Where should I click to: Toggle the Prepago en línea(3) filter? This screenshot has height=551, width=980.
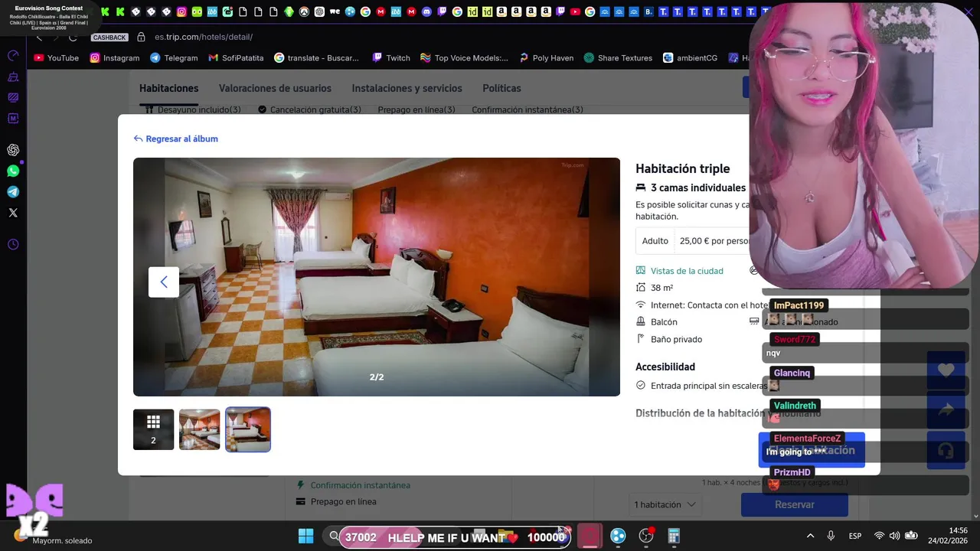click(416, 109)
